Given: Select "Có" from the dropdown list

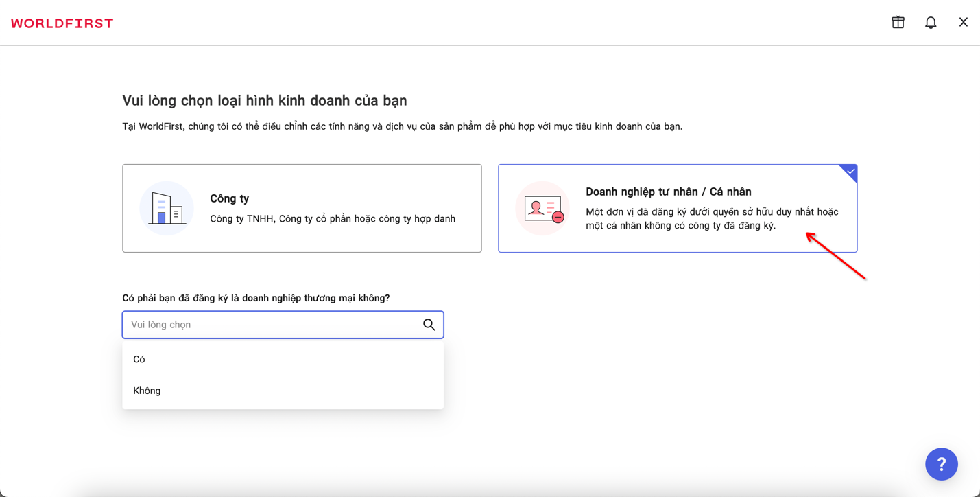Looking at the screenshot, I should [139, 359].
